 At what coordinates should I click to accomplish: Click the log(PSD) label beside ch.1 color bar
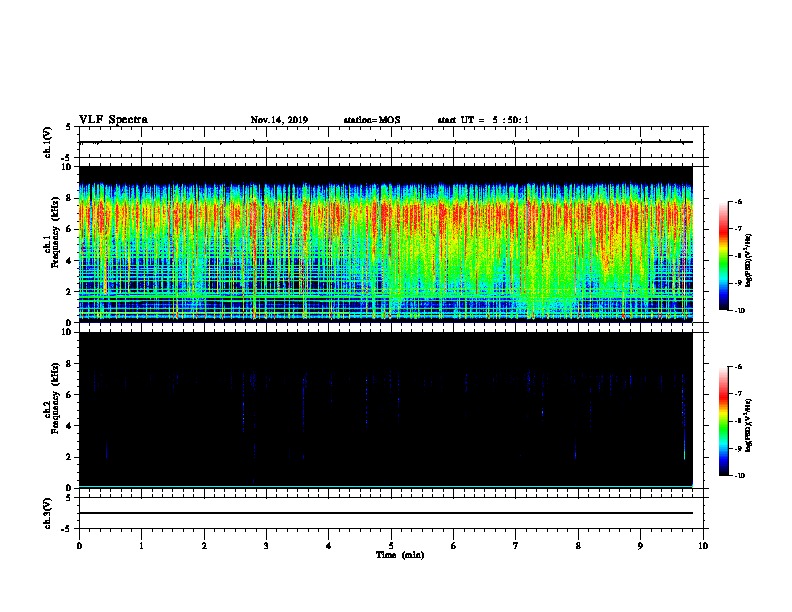(x=748, y=261)
